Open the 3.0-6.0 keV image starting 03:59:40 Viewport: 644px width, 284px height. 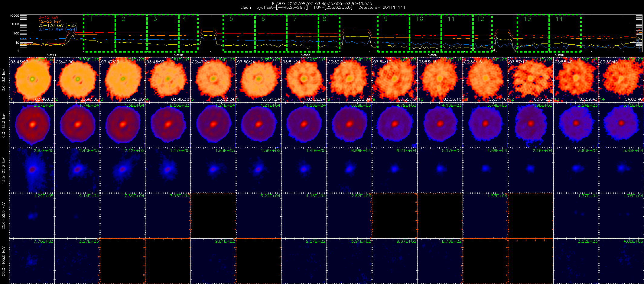pos(621,79)
